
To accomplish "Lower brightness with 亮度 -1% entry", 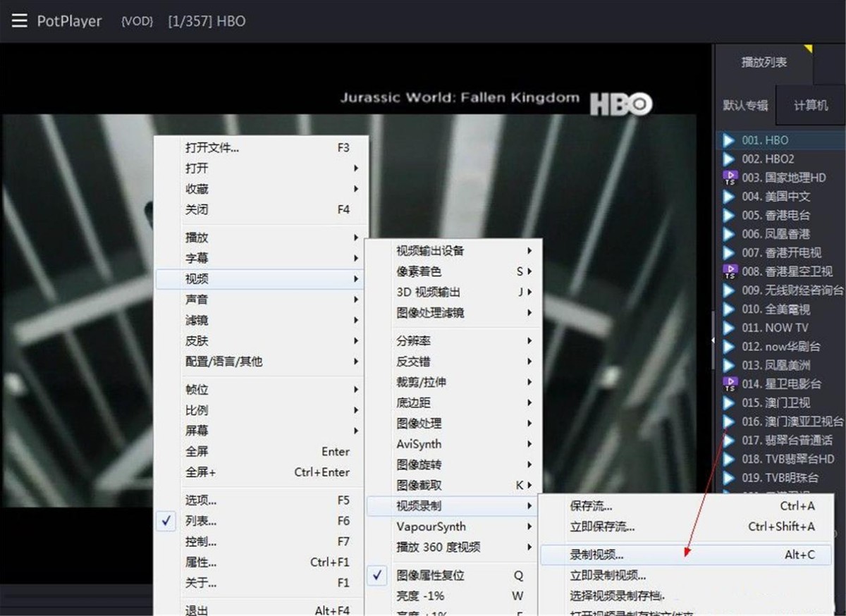I will point(454,596).
